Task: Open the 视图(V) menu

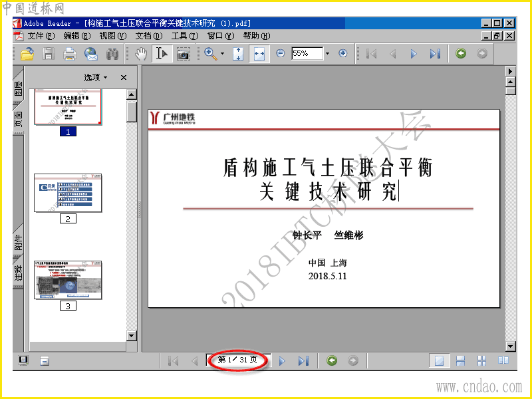Action: point(113,36)
